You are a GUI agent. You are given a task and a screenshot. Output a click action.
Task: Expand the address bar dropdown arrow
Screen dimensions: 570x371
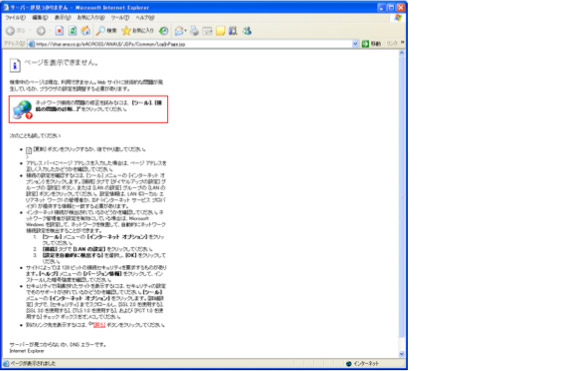[x=355, y=44]
